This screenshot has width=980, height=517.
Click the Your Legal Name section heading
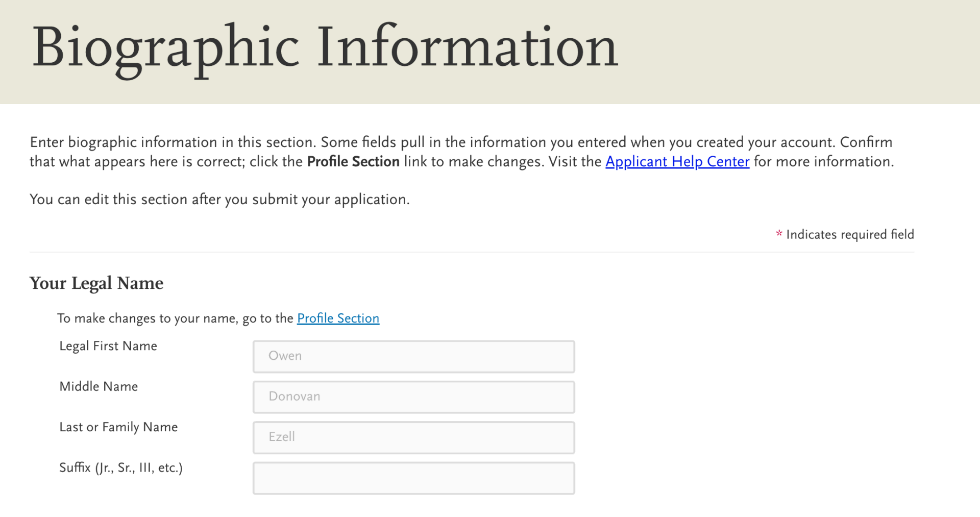pos(96,283)
